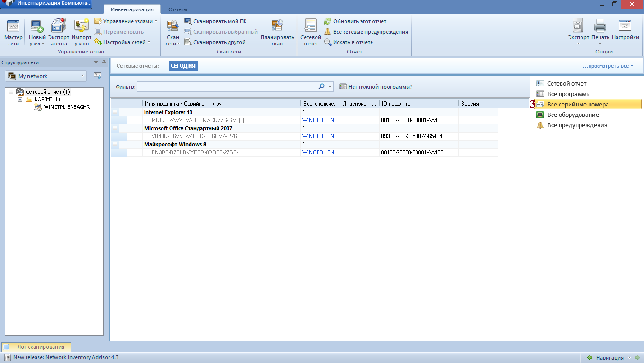Open WINCTRL-8N... link in Office row
Screen dimensions: 644x363
click(320, 136)
